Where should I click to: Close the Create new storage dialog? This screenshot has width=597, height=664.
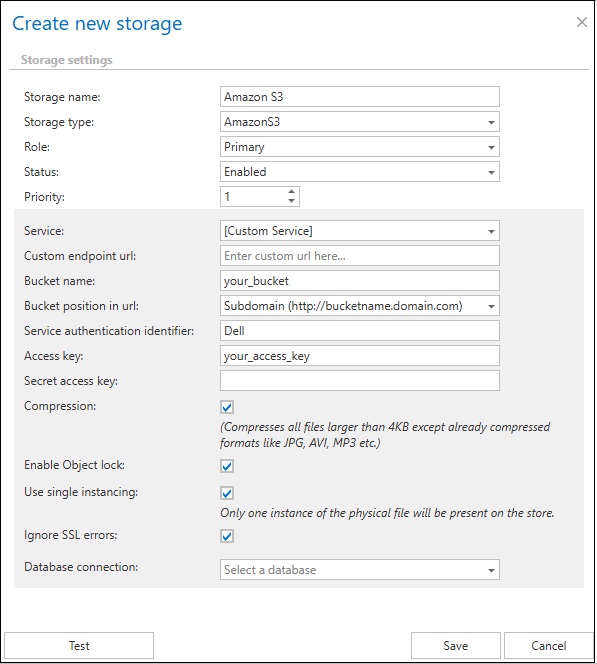(x=582, y=22)
